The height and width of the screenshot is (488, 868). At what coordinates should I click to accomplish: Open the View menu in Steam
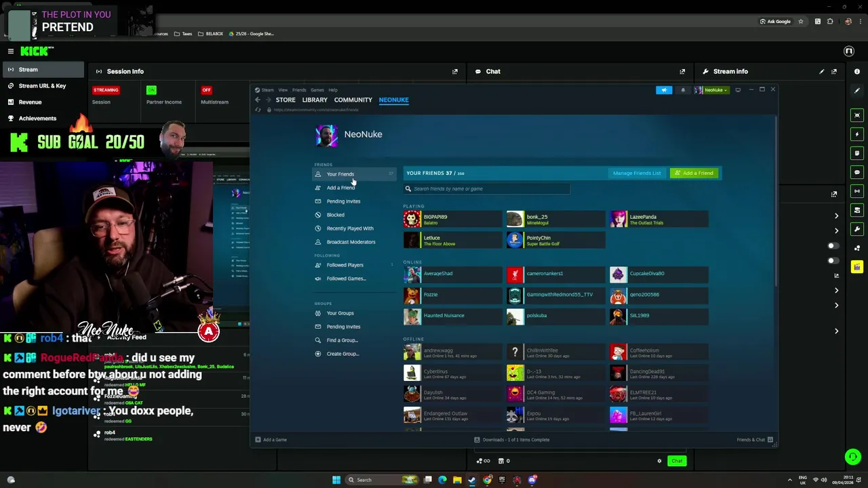point(283,89)
